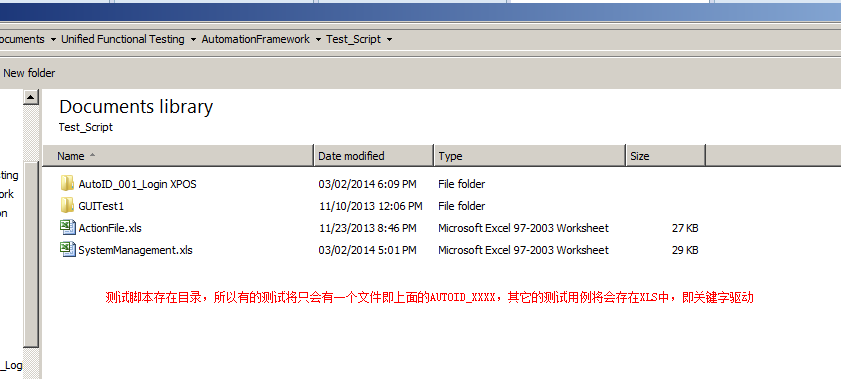
Task: Click the File folder type of AutoID_001_Login XPOS
Action: (462, 184)
